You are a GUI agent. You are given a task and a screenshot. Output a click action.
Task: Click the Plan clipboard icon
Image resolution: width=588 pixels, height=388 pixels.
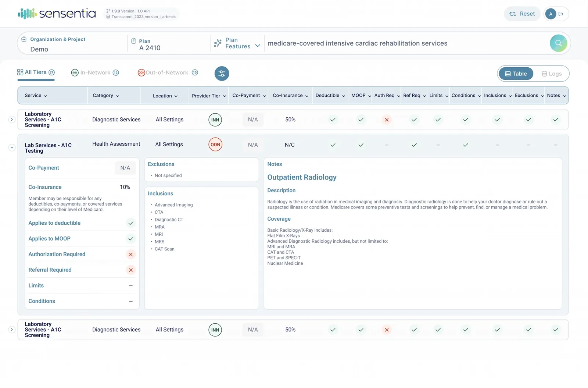click(x=134, y=41)
